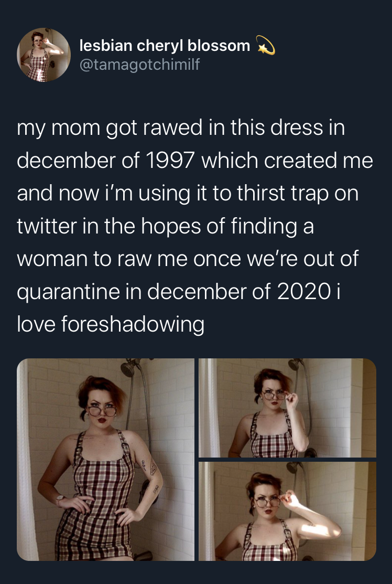Viewport: 392px width, 584px height.
Task: Click the display name "lesbian cheryl blossom"
Action: (x=165, y=46)
